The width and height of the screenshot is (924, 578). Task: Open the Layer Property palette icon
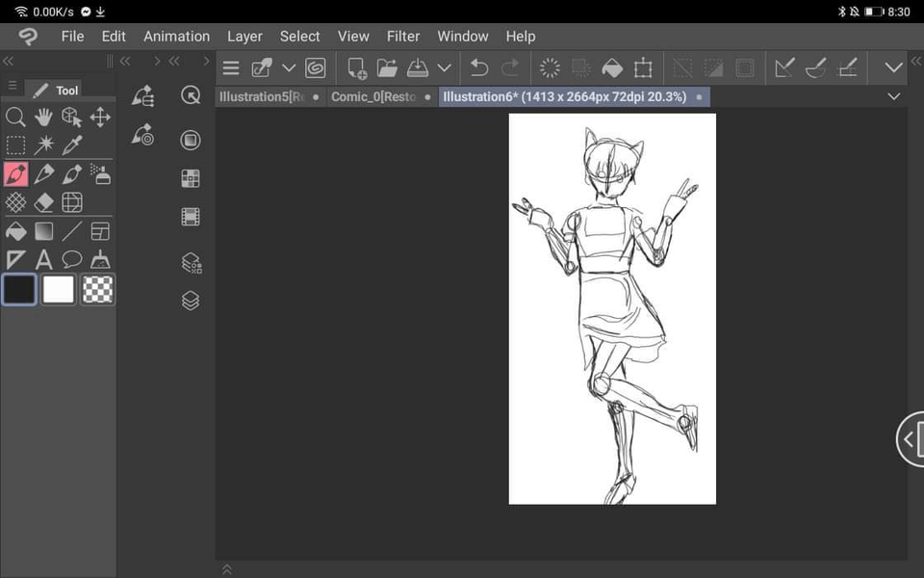click(192, 262)
